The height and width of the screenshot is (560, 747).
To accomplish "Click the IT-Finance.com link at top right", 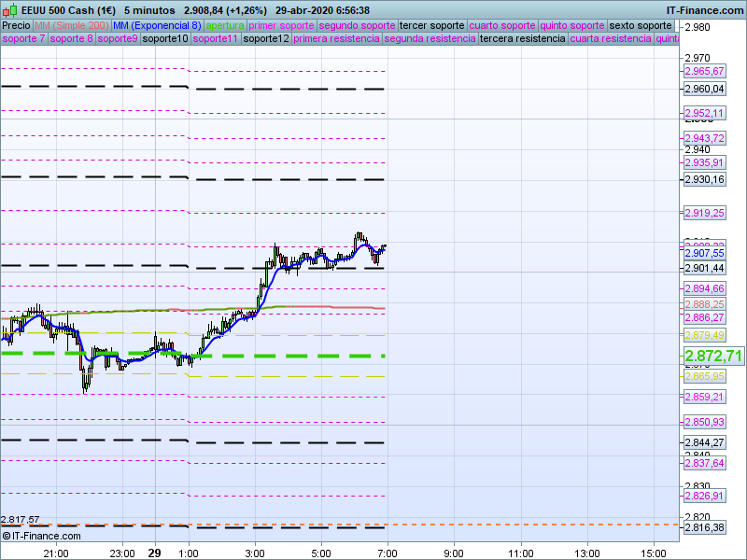I will click(705, 9).
